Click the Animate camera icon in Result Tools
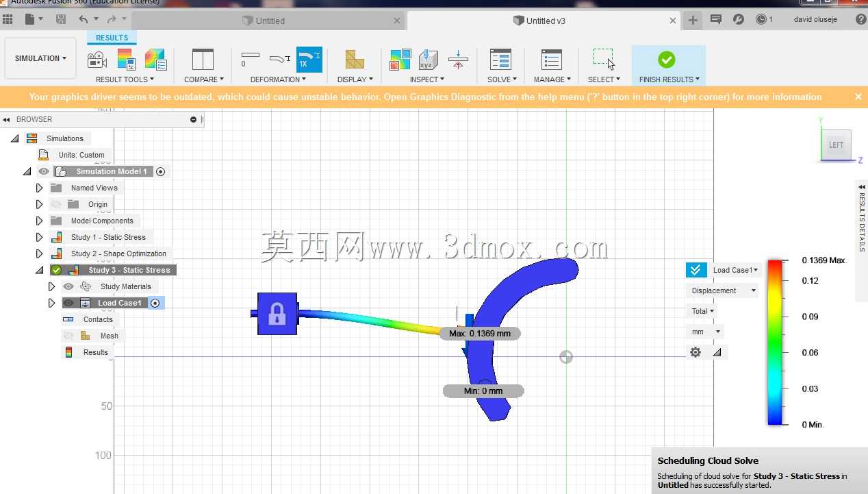The height and width of the screenshot is (494, 868). pos(97,60)
